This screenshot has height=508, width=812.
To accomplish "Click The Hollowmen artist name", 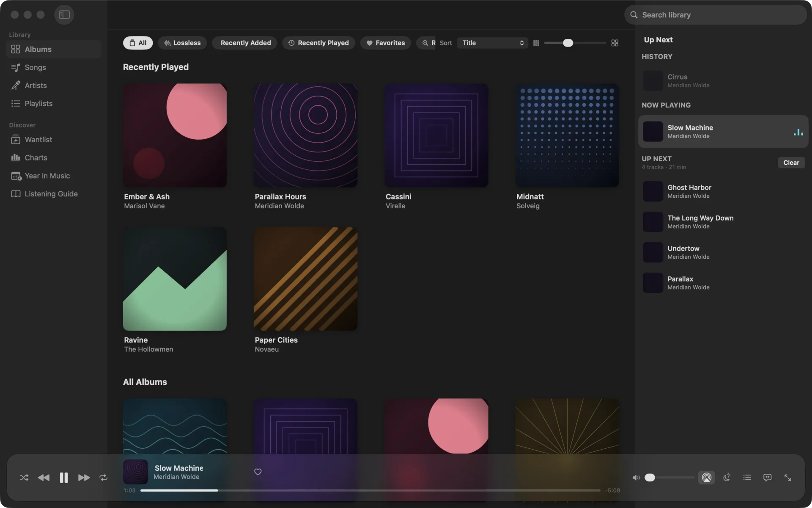I will coord(148,350).
